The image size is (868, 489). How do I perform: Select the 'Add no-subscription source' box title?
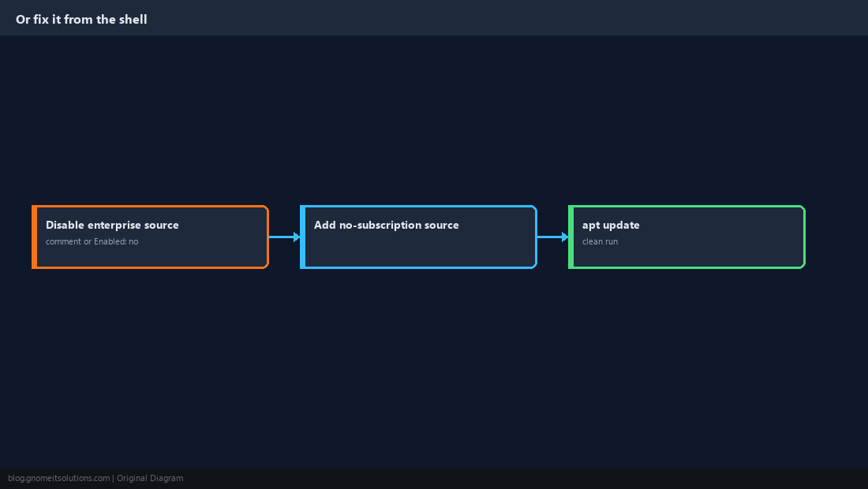(387, 225)
